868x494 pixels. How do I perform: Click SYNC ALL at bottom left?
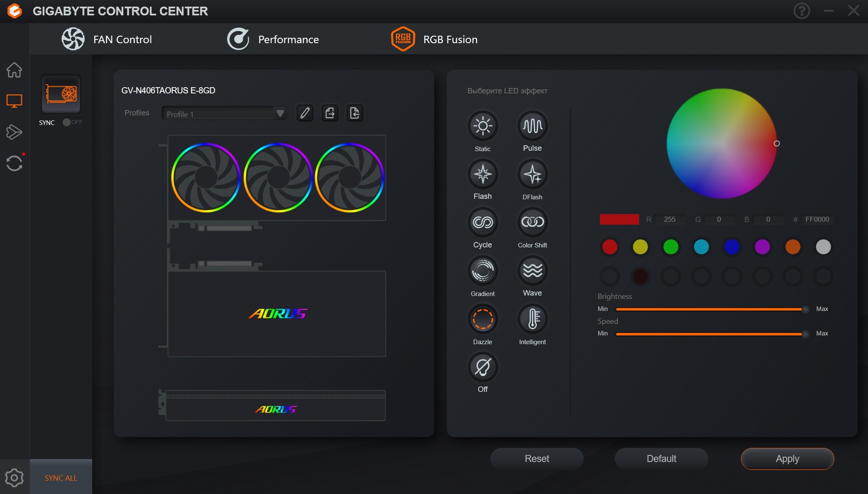61,478
